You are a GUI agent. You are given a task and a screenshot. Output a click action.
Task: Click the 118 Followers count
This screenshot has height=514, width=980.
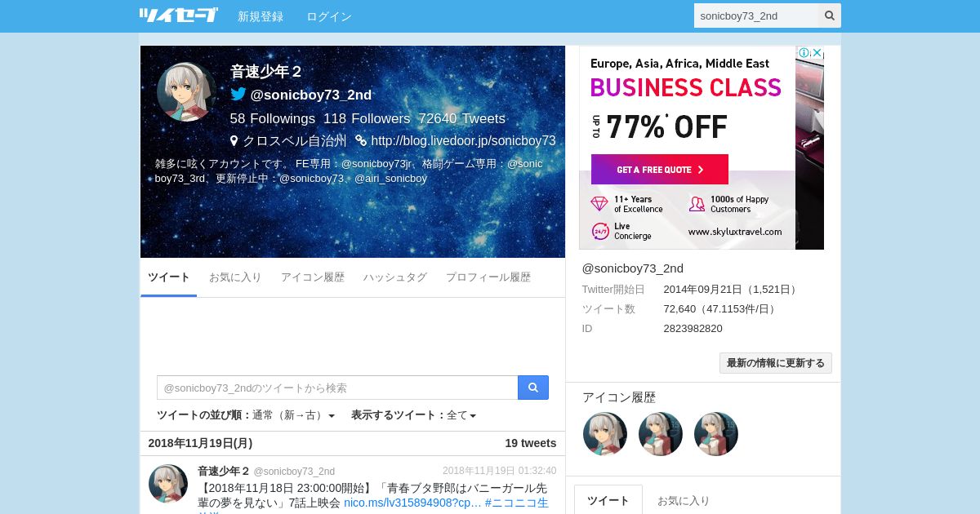[x=367, y=118]
